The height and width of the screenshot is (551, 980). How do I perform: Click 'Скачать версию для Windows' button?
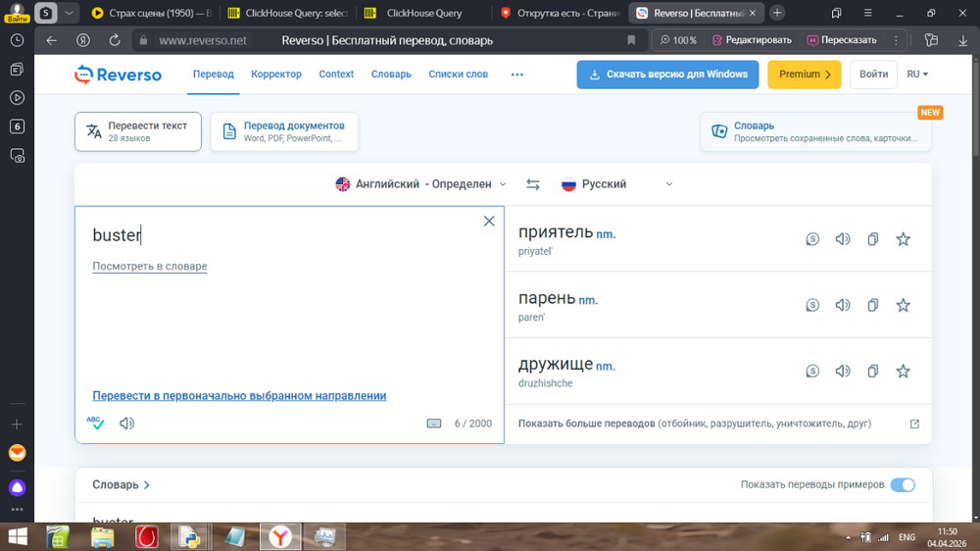tap(667, 75)
